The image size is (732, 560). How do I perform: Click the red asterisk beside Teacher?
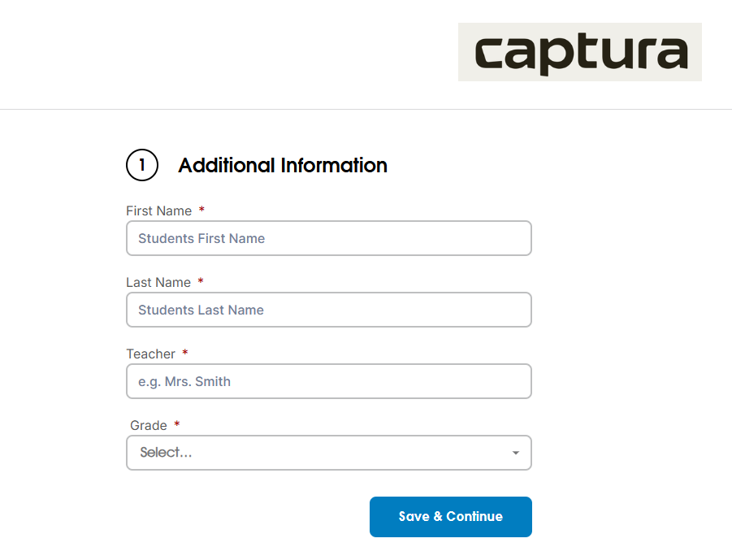click(x=185, y=352)
